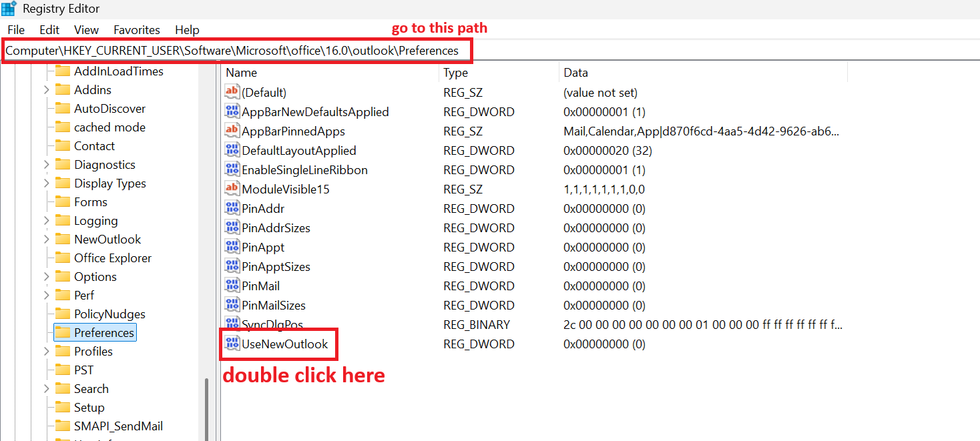Expand the Profiles key
Screen dimensions: 980x441
46,351
